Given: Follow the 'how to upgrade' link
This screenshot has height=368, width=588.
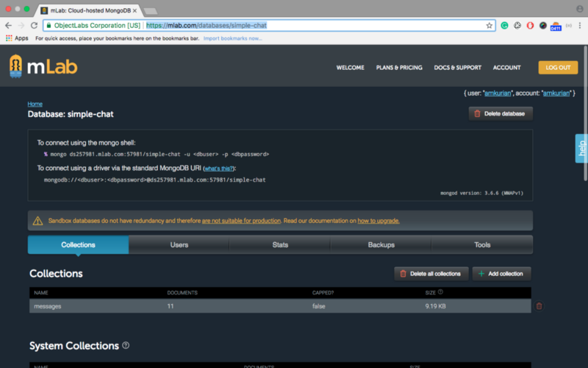Looking at the screenshot, I should tap(379, 221).
